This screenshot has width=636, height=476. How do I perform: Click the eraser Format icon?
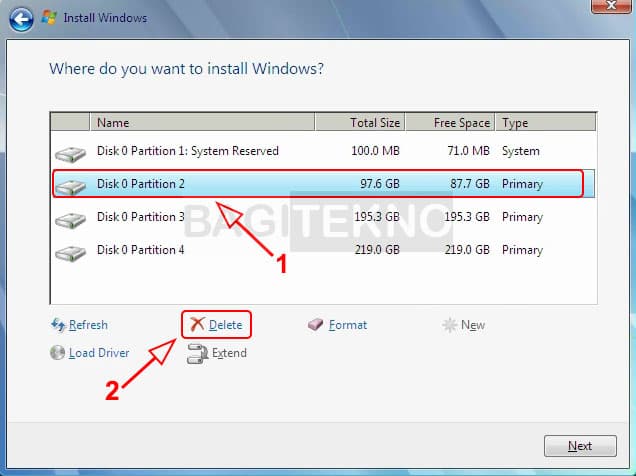[x=316, y=324]
